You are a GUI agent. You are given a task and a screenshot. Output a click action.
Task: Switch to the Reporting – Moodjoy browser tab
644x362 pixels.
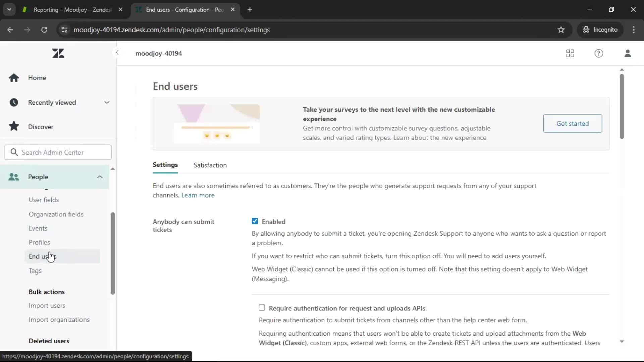click(72, 10)
